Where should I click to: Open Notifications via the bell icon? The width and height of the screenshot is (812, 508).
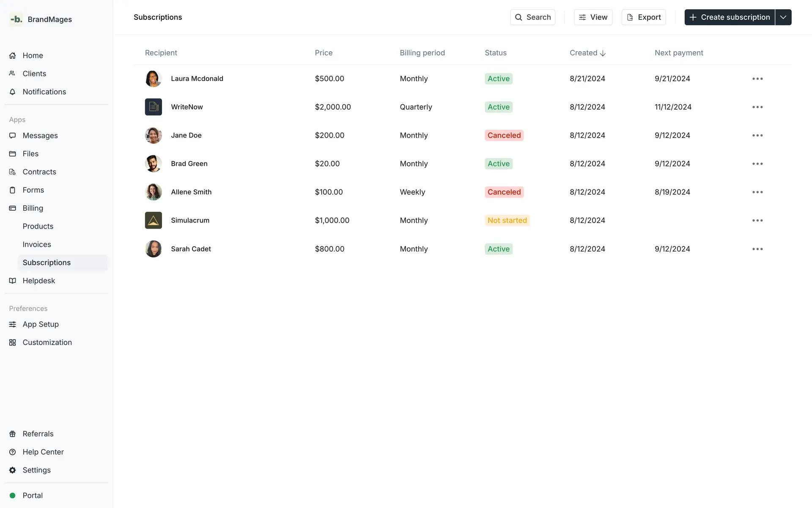[x=12, y=91]
